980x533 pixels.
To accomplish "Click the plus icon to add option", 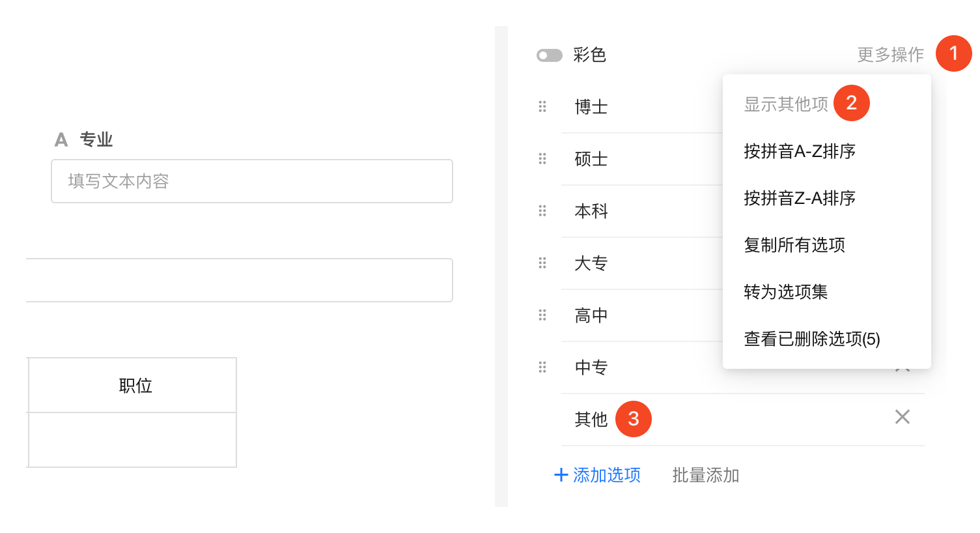I will point(561,475).
